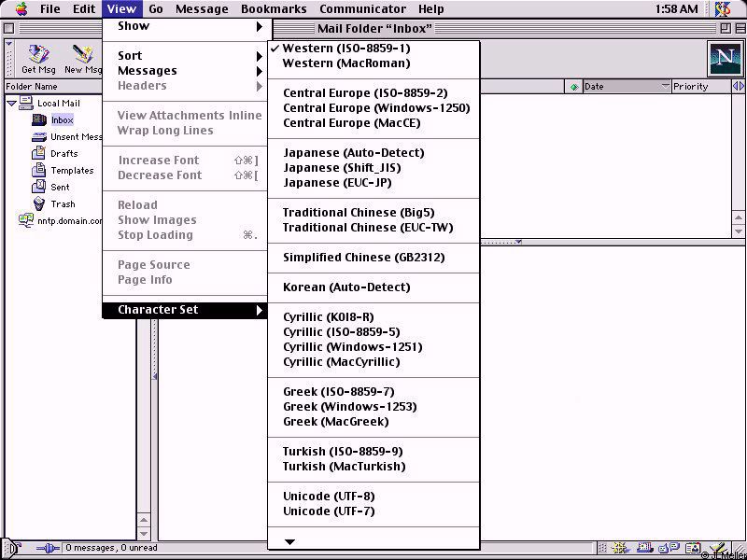747x560 pixels.
Task: Select Western (ISO-8859-1) checked character set
Action: point(345,49)
